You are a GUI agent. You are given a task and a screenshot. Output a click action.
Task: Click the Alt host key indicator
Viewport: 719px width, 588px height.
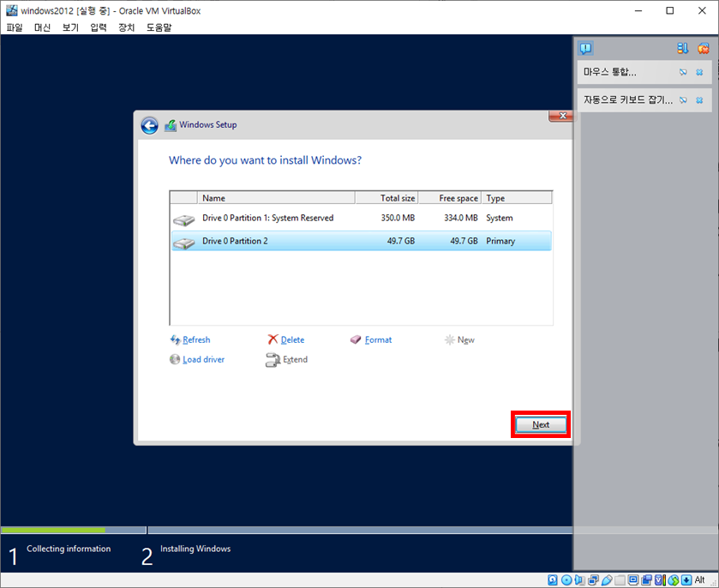(x=700, y=580)
